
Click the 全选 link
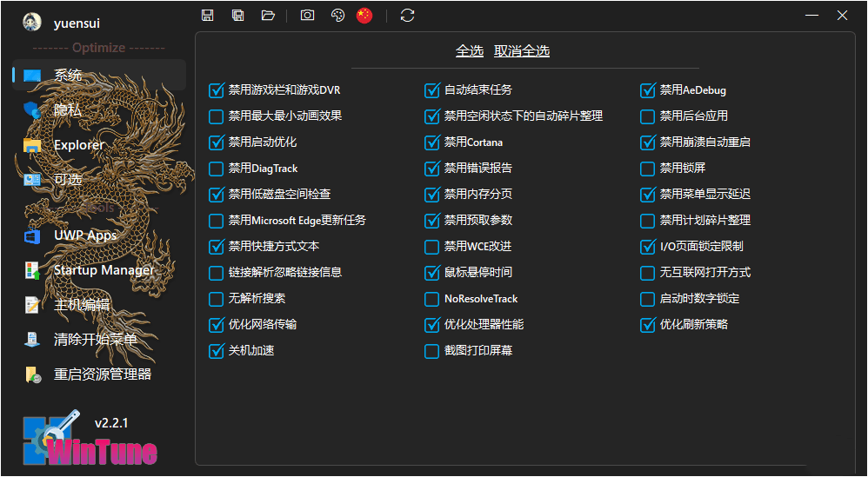470,51
